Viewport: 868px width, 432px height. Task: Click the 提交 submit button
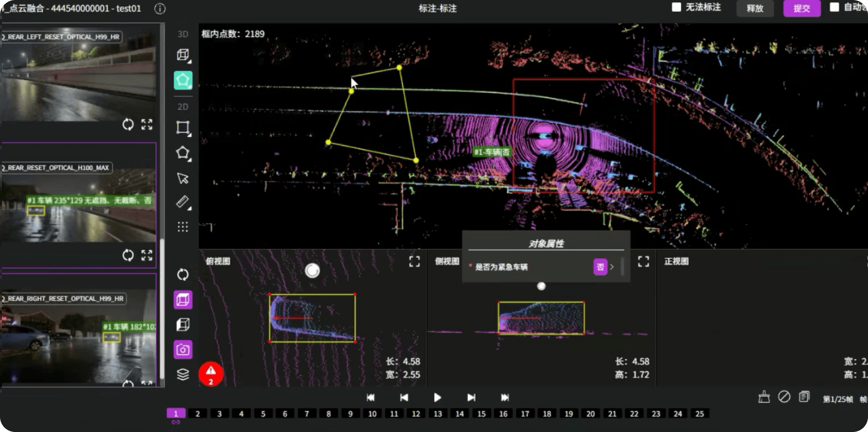point(801,8)
